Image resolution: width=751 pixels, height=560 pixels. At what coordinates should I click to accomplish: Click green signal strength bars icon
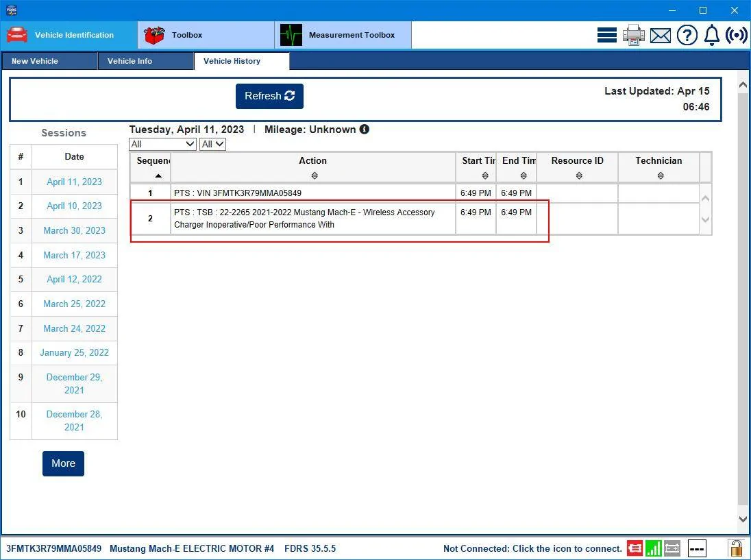(653, 548)
